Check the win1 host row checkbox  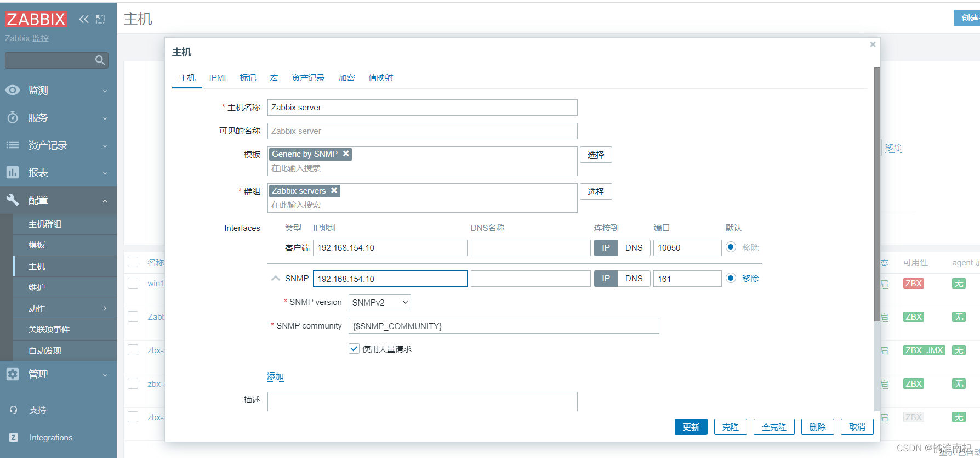(133, 283)
